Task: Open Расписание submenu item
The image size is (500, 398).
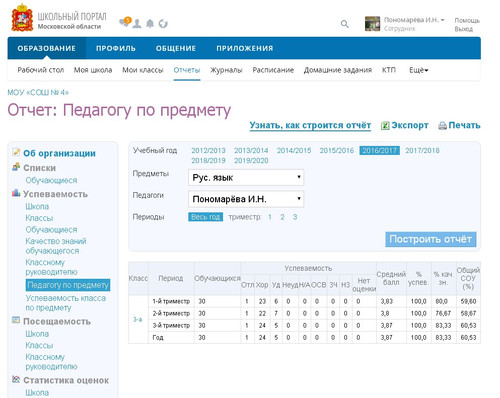Action: pyautogui.click(x=273, y=70)
